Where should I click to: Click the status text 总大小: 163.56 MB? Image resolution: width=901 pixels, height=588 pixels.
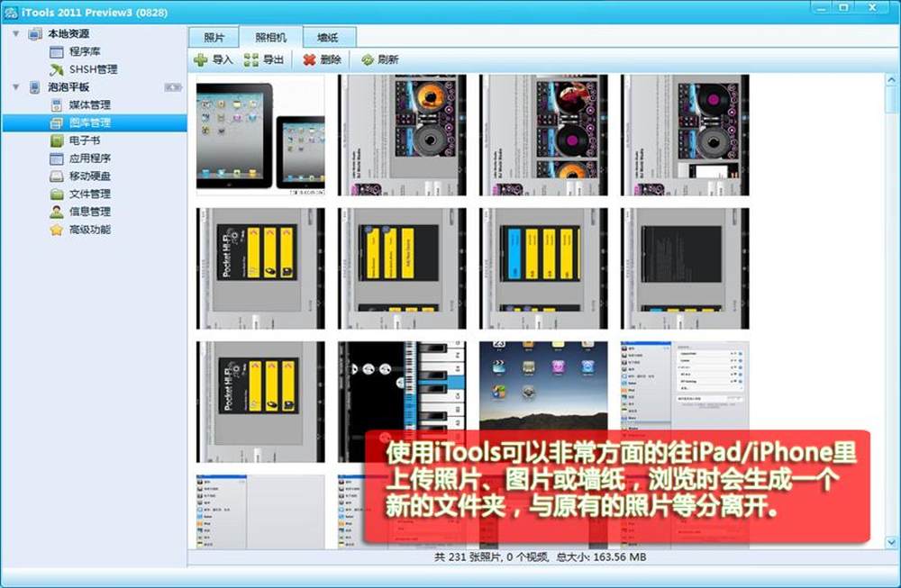(x=601, y=557)
